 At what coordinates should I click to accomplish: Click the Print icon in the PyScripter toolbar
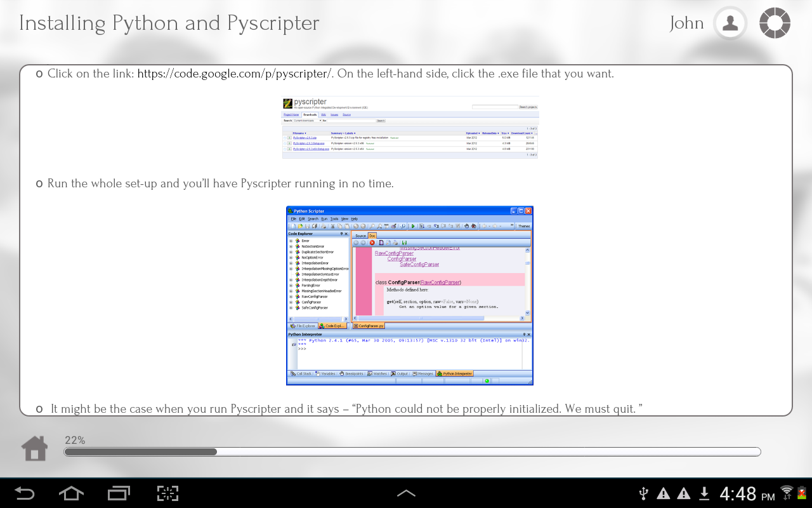(324, 226)
